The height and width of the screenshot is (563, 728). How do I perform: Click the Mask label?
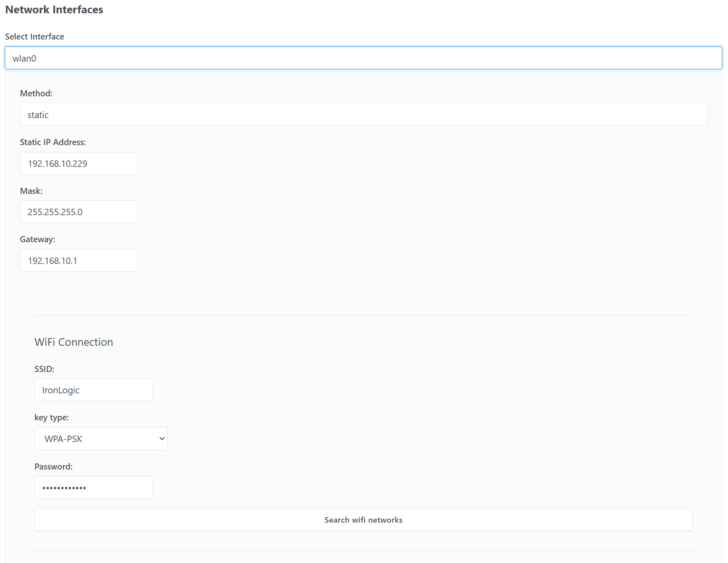tap(31, 191)
